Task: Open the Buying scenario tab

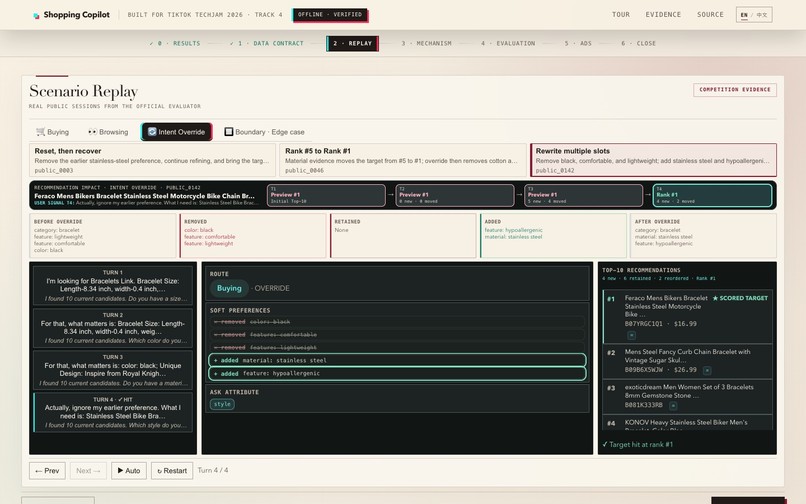Action: coord(52,132)
